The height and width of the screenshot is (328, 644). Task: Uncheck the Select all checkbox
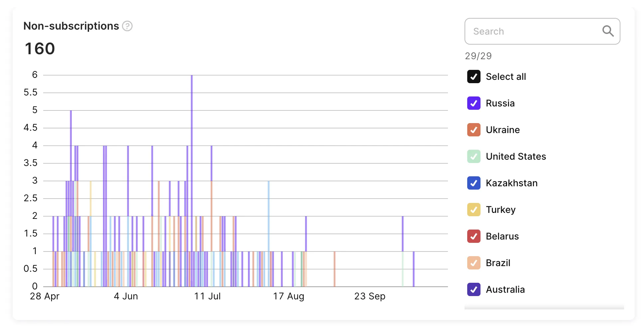[474, 77]
